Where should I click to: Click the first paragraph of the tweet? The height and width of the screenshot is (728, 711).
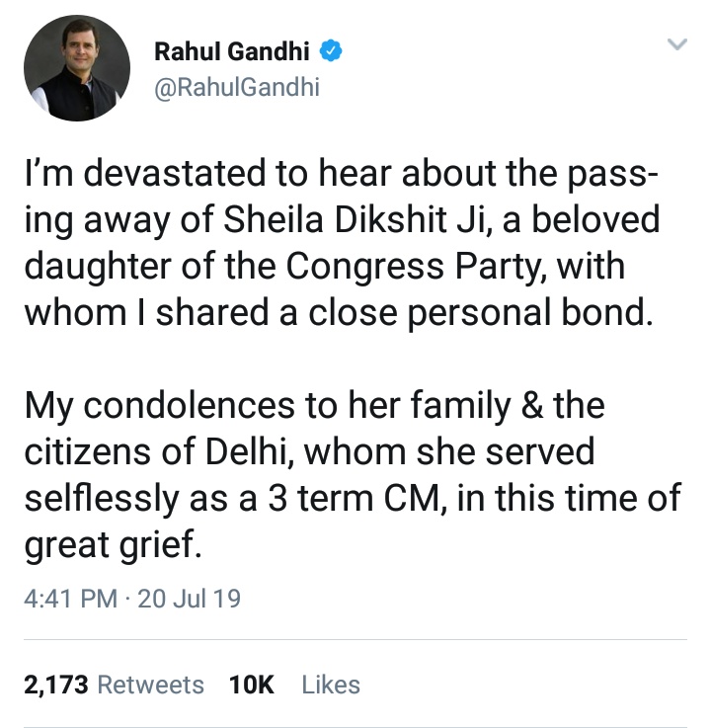[x=341, y=242]
